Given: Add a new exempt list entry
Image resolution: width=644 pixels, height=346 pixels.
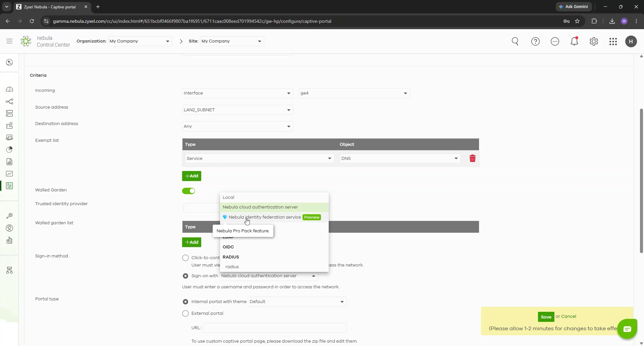Looking at the screenshot, I should coord(192,176).
